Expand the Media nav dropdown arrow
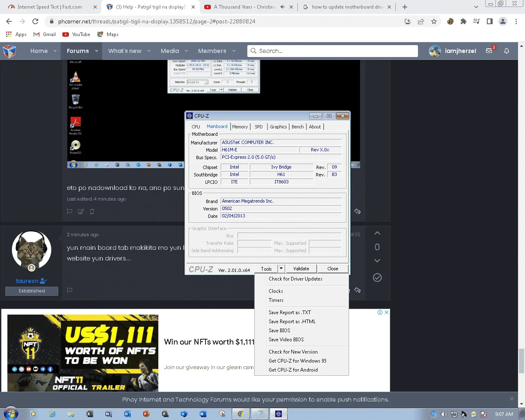Screen dimensions: 525x420 (186, 51)
